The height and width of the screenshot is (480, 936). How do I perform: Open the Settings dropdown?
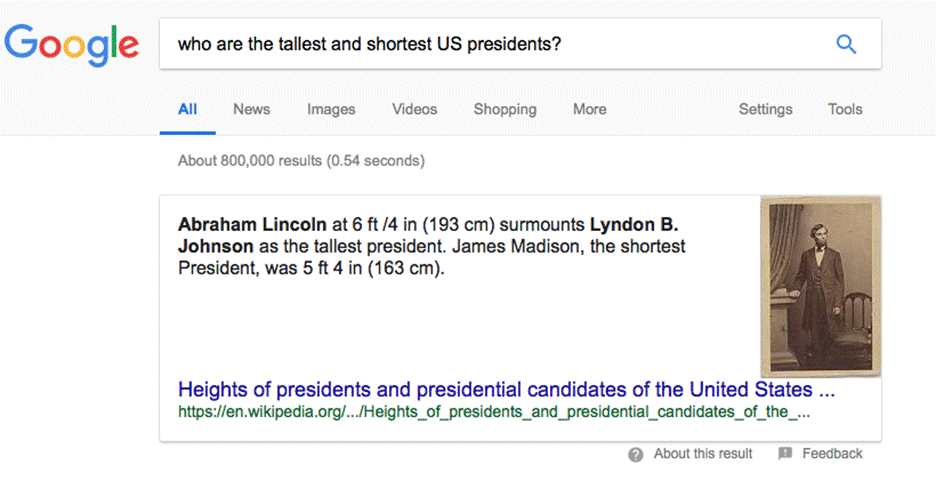coord(765,109)
